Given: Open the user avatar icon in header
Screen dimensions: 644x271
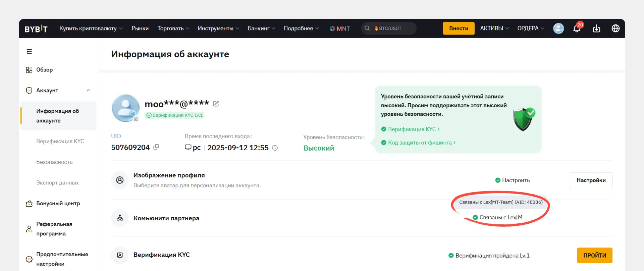Looking at the screenshot, I should coord(558,29).
